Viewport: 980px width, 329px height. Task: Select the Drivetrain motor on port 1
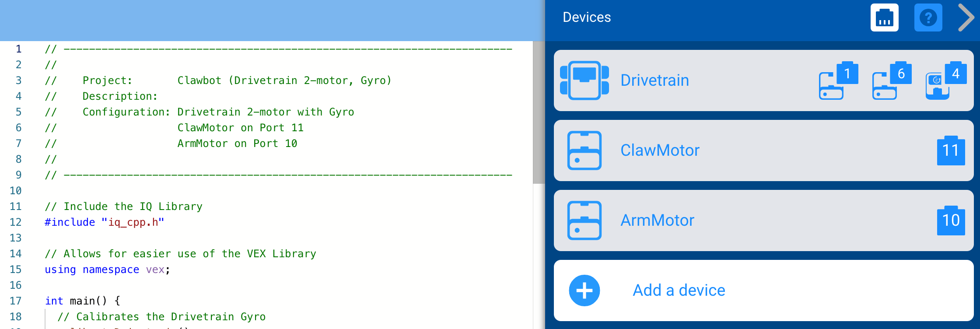(837, 81)
